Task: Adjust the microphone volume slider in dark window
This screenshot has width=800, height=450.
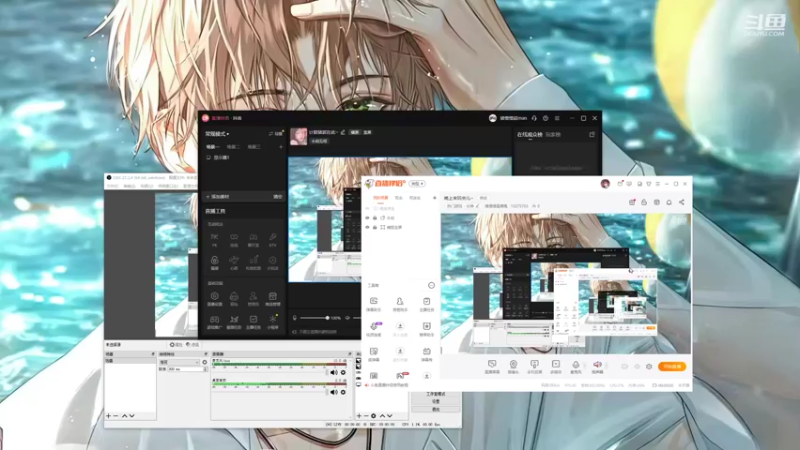Action: pyautogui.click(x=315, y=318)
